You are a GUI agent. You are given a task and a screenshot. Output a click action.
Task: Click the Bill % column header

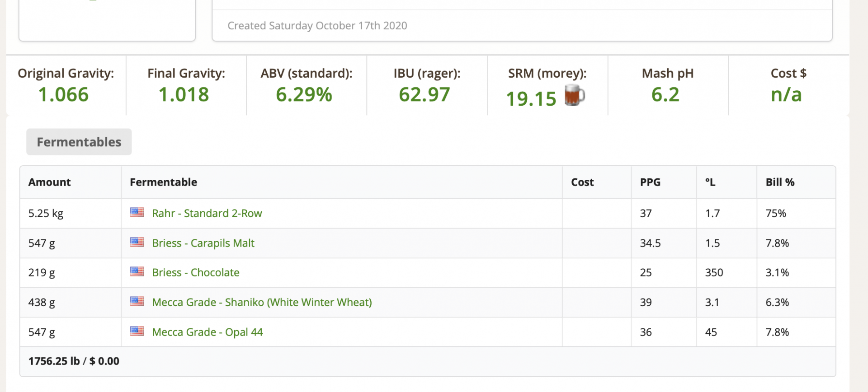pyautogui.click(x=780, y=182)
